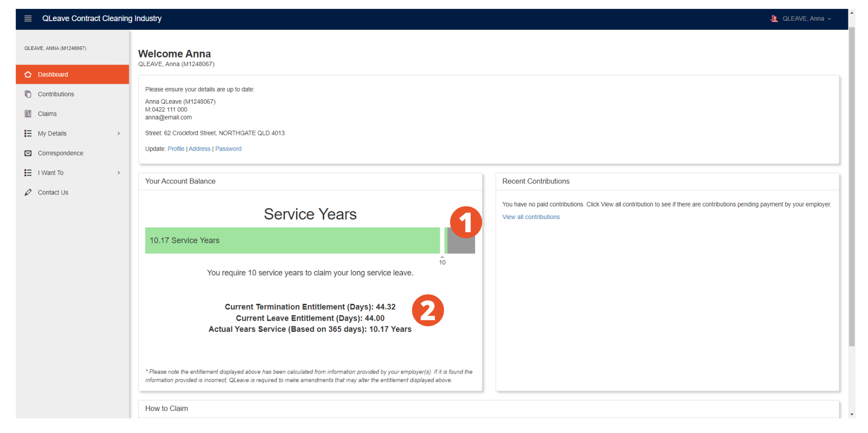
Task: Click the Street 62 Crockford Street address line
Action: click(215, 133)
